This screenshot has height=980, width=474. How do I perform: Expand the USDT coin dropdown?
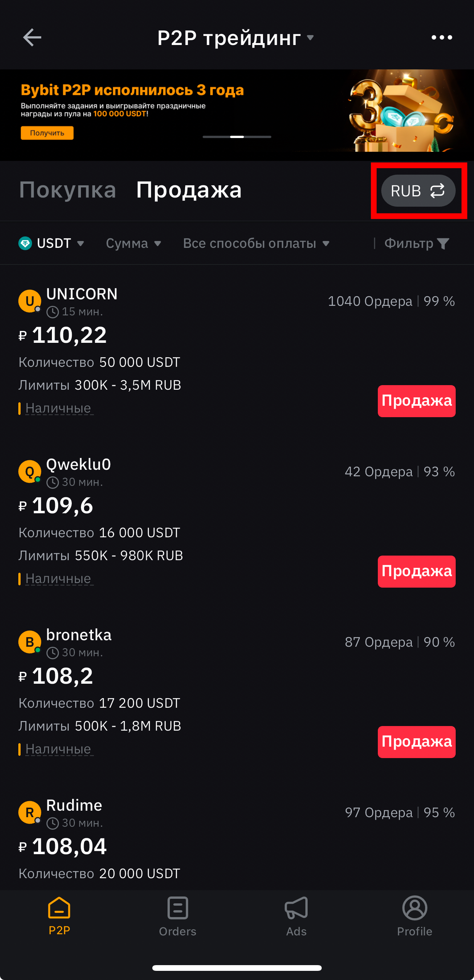[52, 243]
